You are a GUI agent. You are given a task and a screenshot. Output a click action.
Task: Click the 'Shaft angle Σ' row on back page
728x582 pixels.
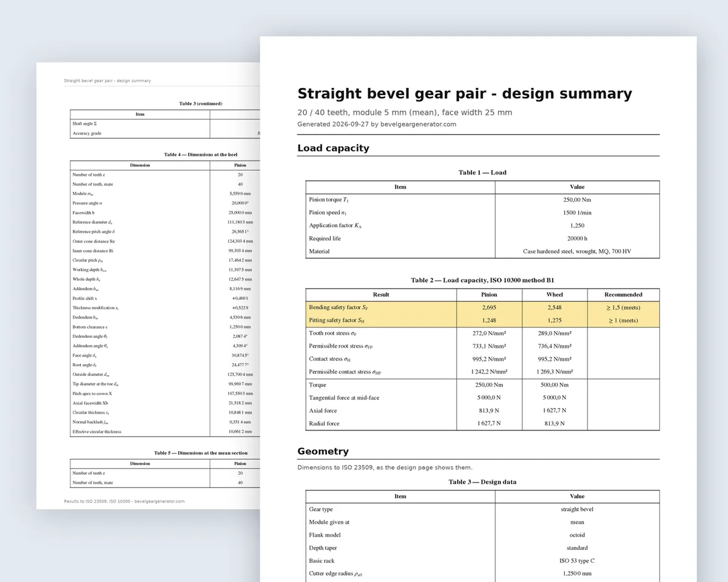tap(165, 124)
